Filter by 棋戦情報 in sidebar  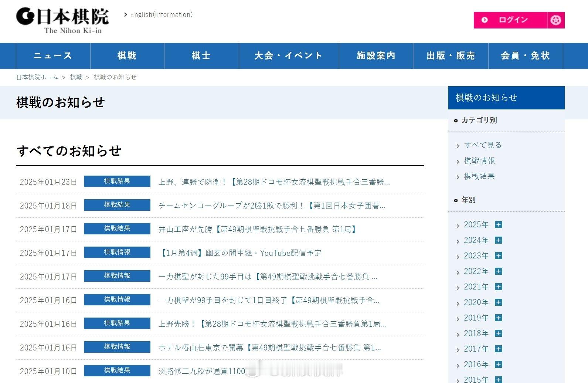click(x=479, y=161)
